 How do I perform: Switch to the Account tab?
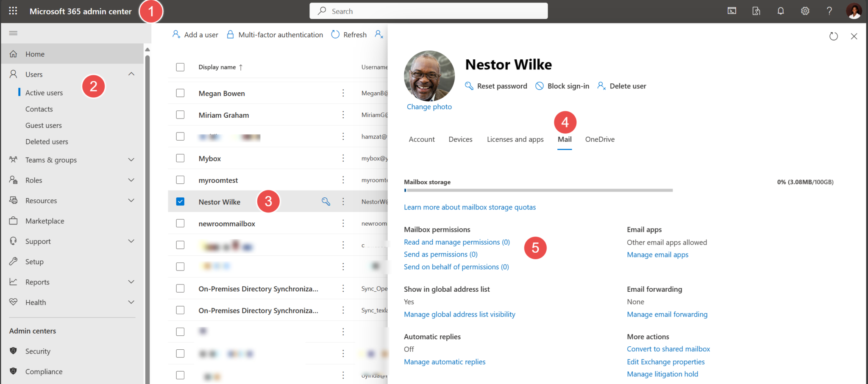[421, 139]
